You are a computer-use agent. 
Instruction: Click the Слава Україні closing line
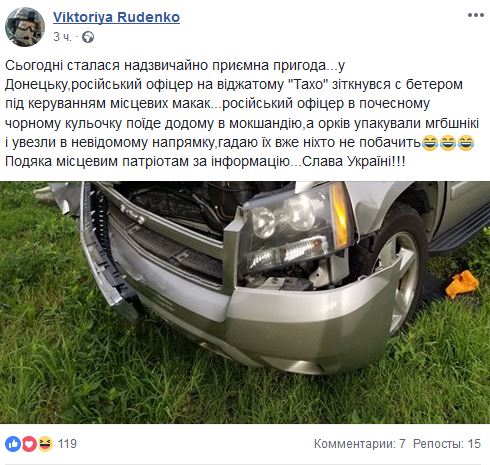pyautogui.click(x=354, y=162)
